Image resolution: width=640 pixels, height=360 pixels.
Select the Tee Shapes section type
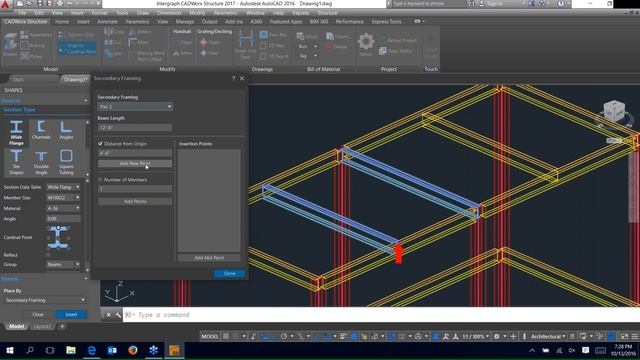16,162
